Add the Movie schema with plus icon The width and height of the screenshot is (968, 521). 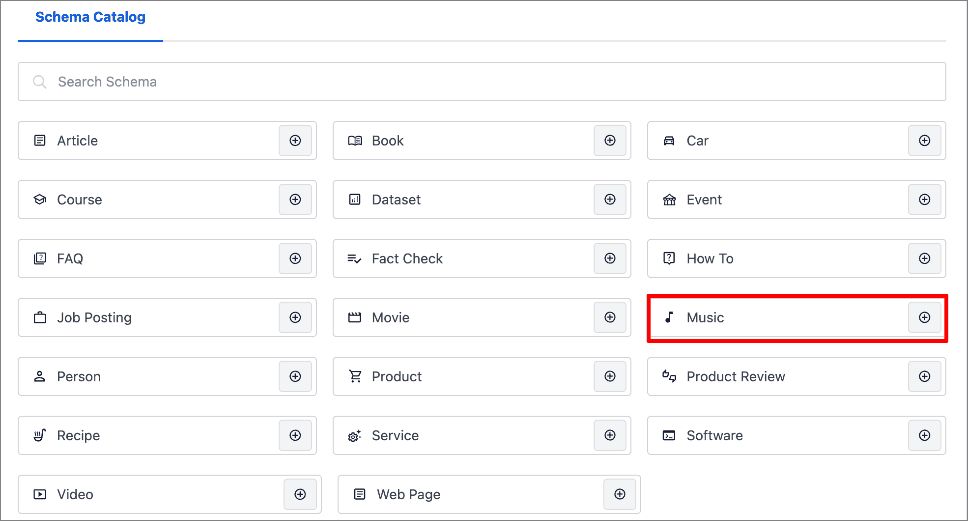click(610, 317)
